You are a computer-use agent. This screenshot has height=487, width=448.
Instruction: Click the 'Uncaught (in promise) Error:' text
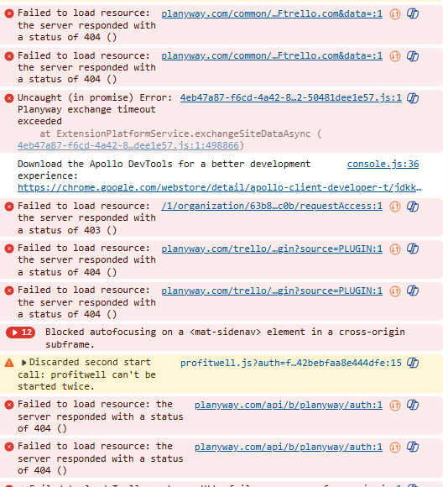tap(95, 98)
